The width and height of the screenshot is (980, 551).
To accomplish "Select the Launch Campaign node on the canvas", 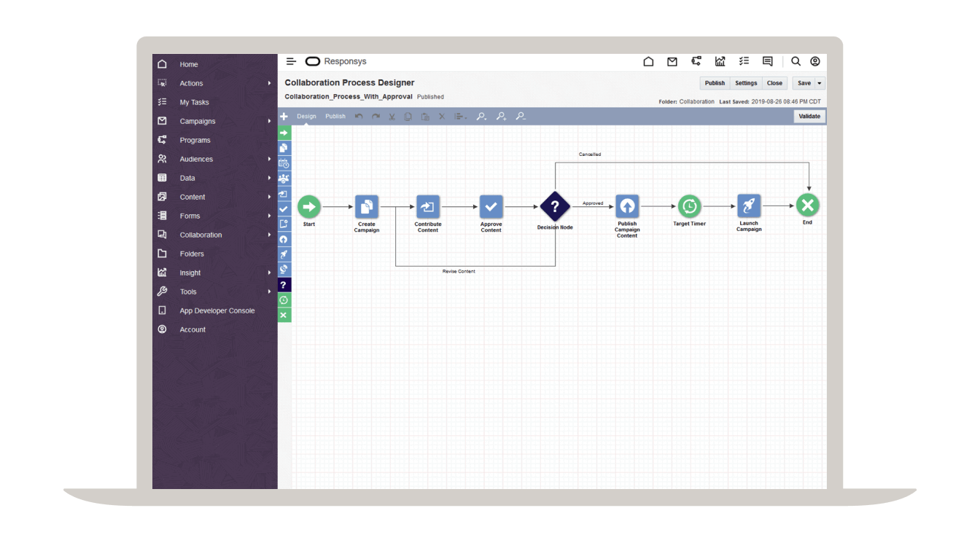I will tap(749, 206).
